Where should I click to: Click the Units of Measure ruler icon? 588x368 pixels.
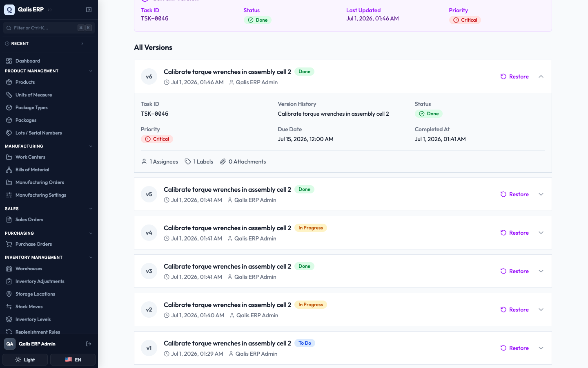tap(9, 95)
